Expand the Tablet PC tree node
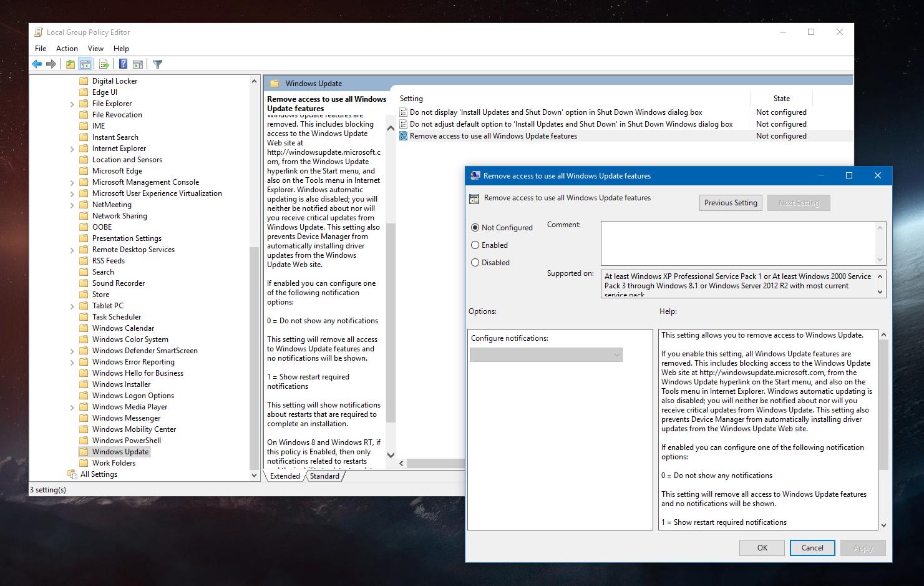This screenshot has height=586, width=924. pos(72,306)
